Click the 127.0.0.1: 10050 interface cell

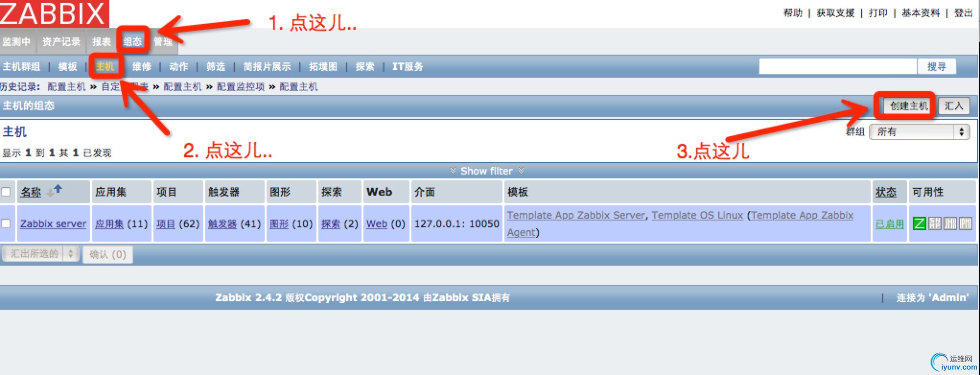456,223
